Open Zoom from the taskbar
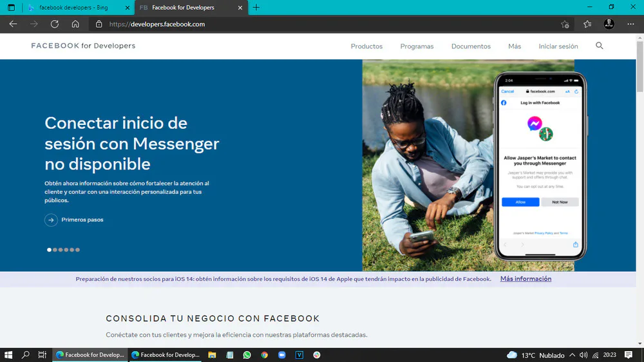644x362 pixels. (282, 355)
